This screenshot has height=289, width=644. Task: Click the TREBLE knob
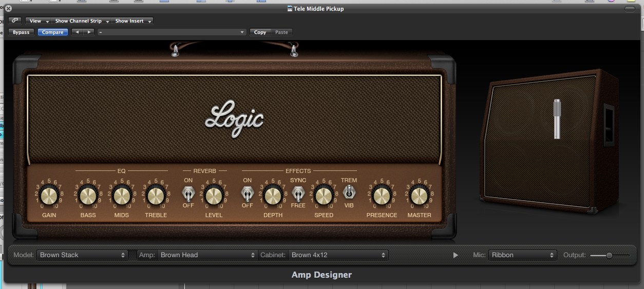(156, 196)
